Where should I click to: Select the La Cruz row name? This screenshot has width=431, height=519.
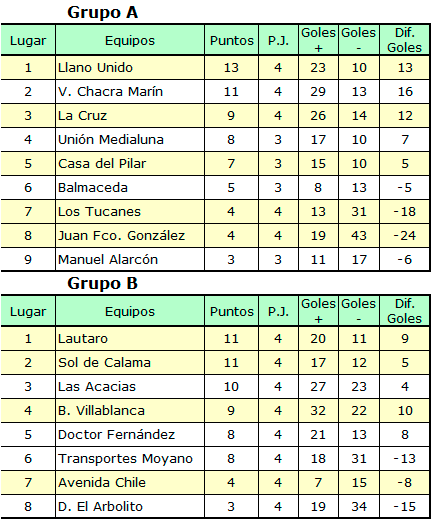coord(82,116)
